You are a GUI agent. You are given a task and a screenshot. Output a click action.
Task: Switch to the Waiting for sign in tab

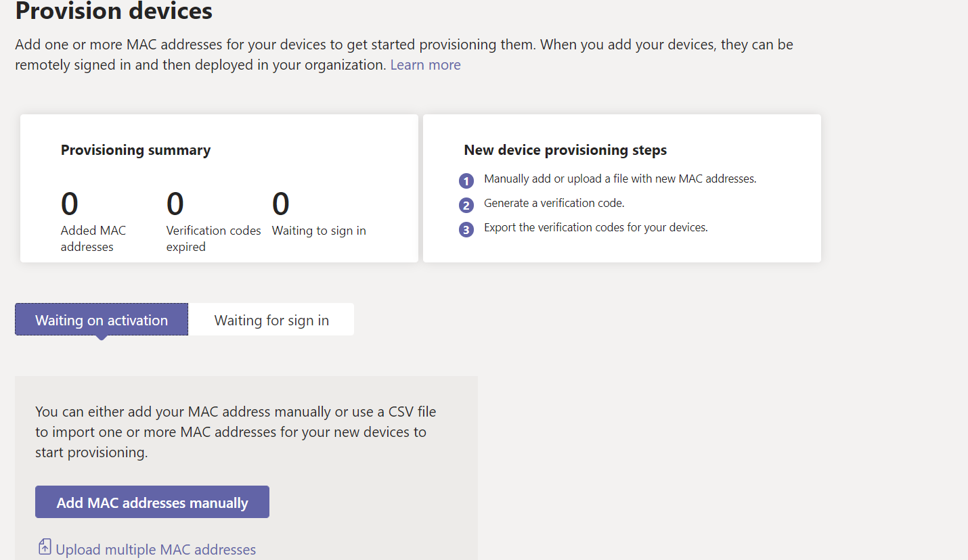click(271, 320)
